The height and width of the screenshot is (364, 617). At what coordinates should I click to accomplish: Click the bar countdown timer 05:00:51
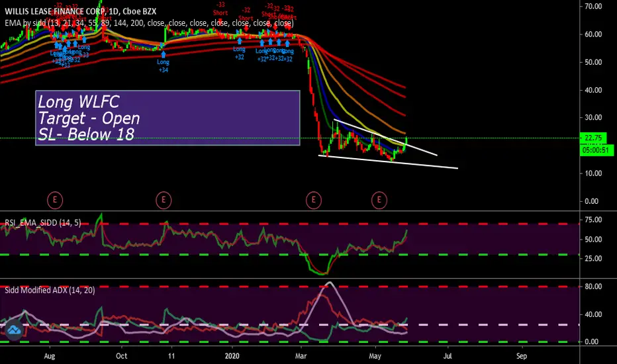(596, 150)
